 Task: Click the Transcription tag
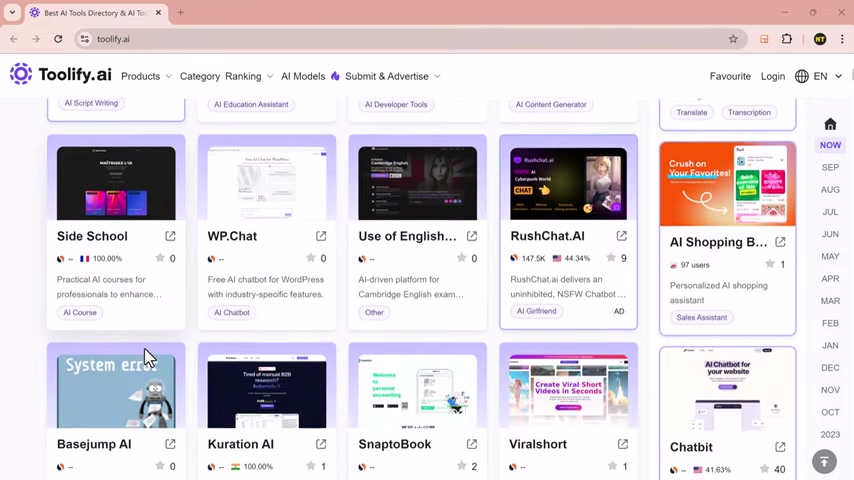point(749,112)
